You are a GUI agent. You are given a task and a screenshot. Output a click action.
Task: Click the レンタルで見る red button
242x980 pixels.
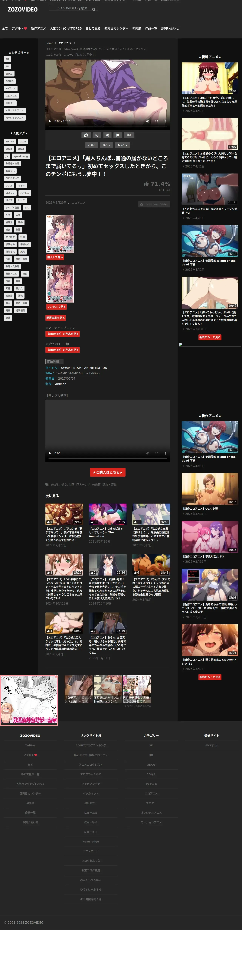[56, 307]
